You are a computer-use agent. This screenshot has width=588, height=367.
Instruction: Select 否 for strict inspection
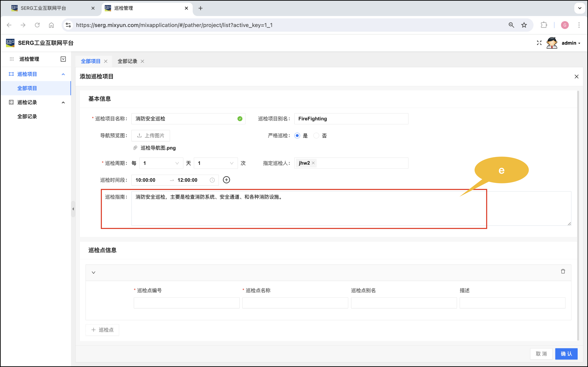point(316,136)
